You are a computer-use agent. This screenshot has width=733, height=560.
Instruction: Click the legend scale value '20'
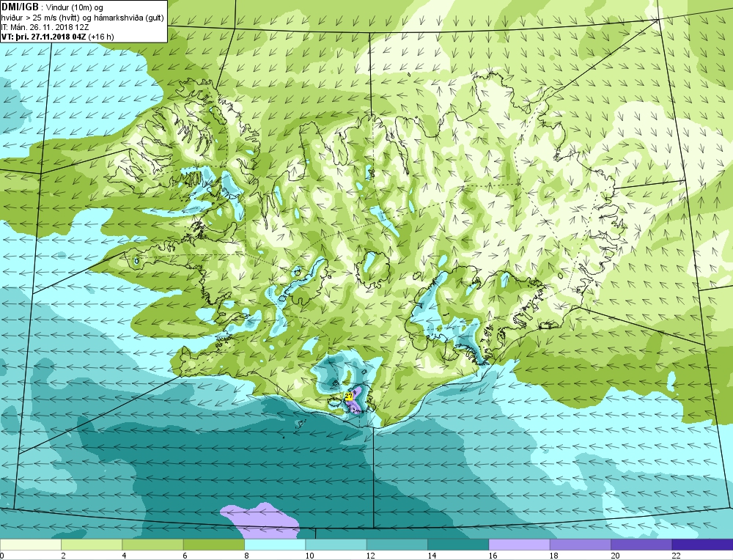pyautogui.click(x=615, y=556)
